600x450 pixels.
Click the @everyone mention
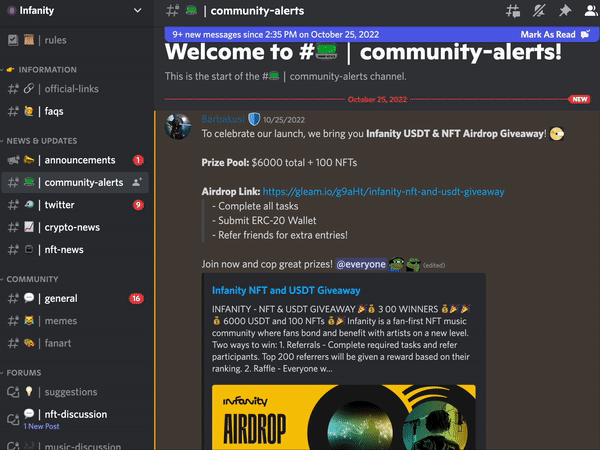click(361, 264)
